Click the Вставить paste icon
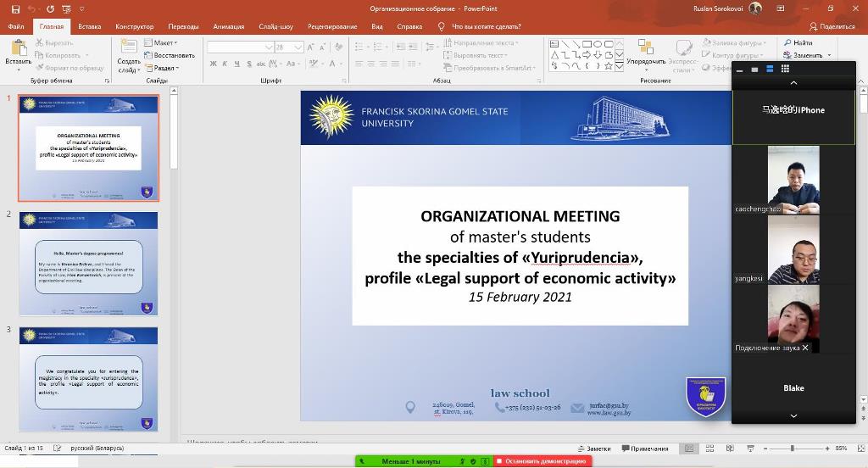This screenshot has width=868, height=468. (x=19, y=48)
